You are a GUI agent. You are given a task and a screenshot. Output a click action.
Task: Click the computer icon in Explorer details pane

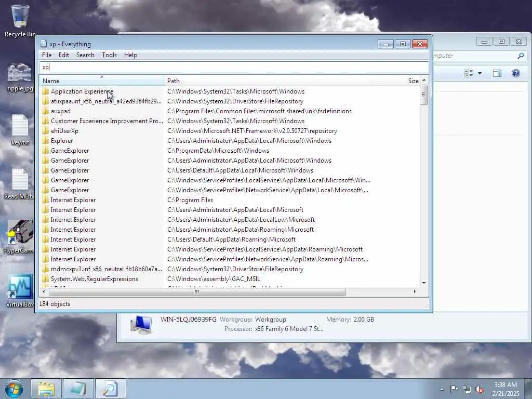[141, 325]
